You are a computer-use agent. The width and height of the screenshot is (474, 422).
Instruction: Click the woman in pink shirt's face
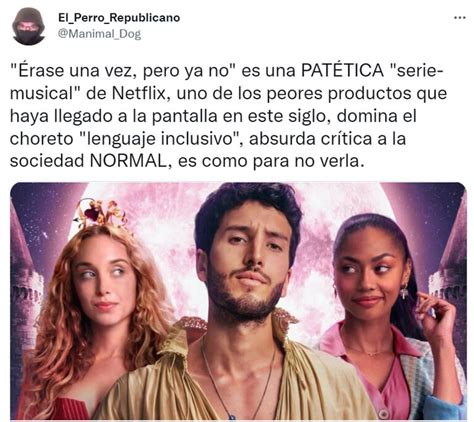click(x=368, y=275)
